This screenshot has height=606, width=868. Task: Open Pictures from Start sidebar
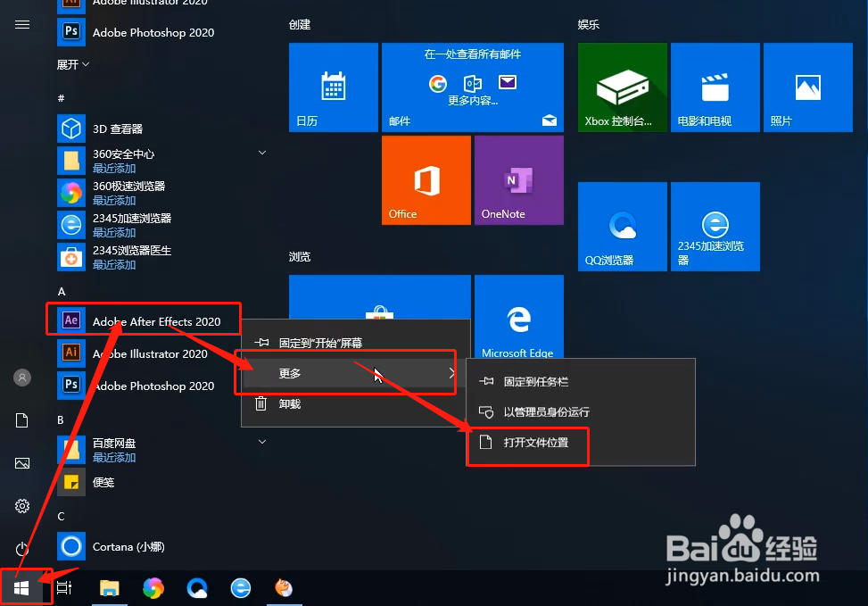pyautogui.click(x=22, y=463)
